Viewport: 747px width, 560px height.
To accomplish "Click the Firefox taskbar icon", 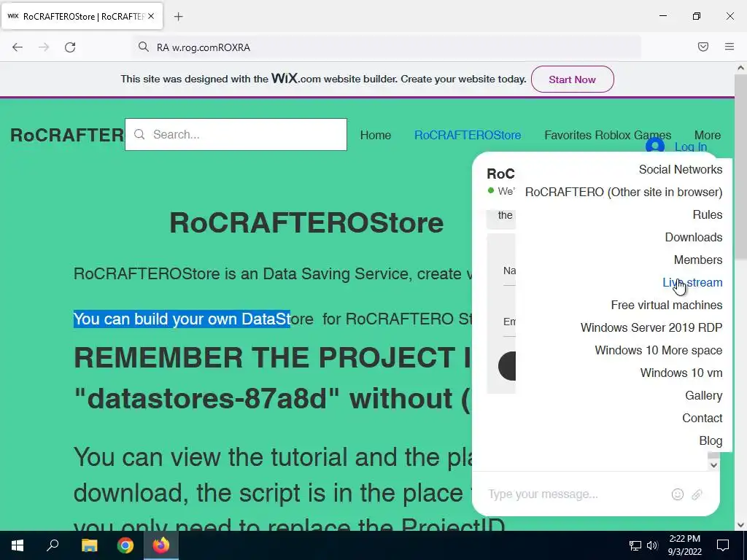I will [x=161, y=545].
